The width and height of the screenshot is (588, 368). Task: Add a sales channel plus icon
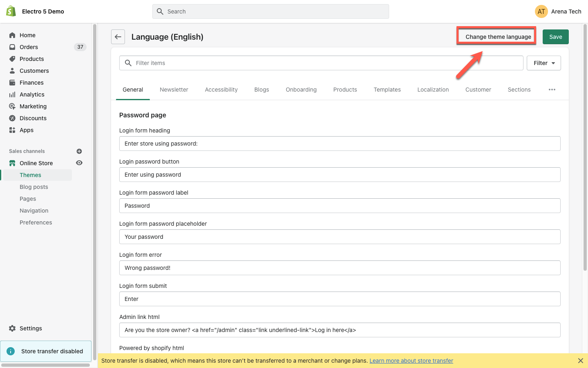coord(79,151)
